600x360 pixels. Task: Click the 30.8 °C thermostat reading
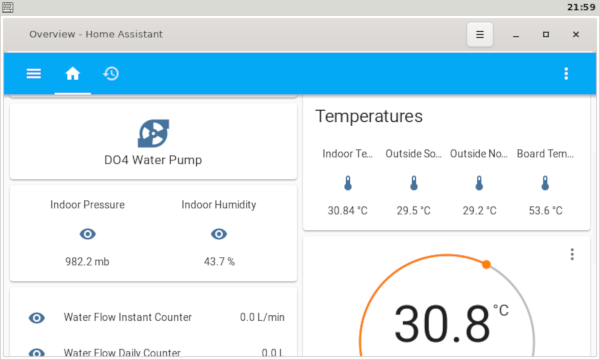click(x=451, y=323)
